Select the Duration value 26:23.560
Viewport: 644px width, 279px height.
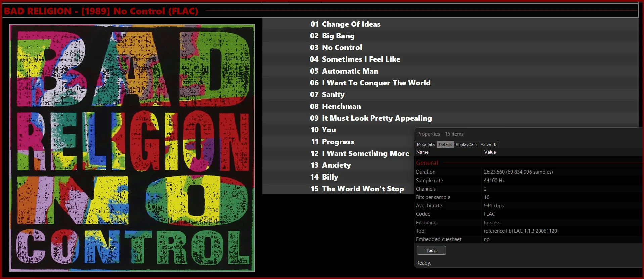518,172
